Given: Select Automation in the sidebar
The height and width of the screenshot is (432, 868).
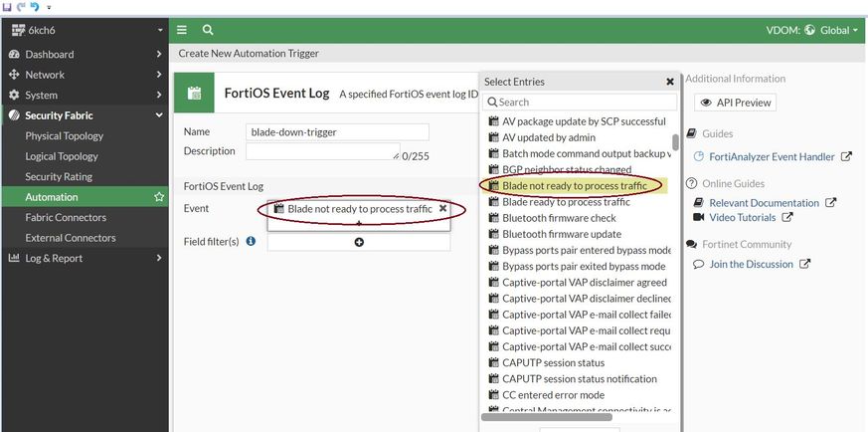Looking at the screenshot, I should (x=52, y=197).
